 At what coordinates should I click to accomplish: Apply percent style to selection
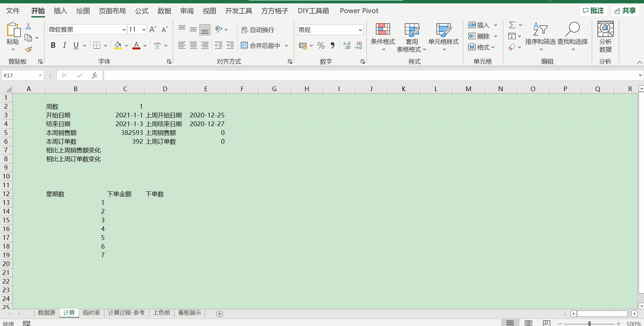click(x=321, y=45)
